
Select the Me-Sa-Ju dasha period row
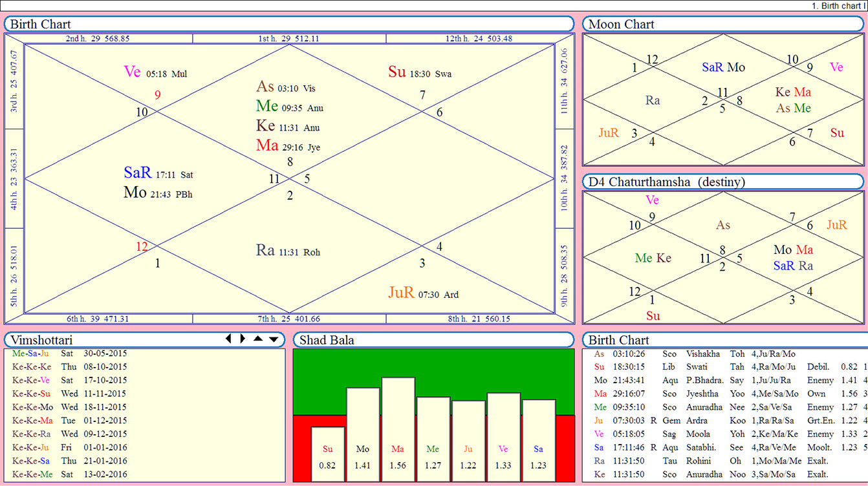coord(70,354)
